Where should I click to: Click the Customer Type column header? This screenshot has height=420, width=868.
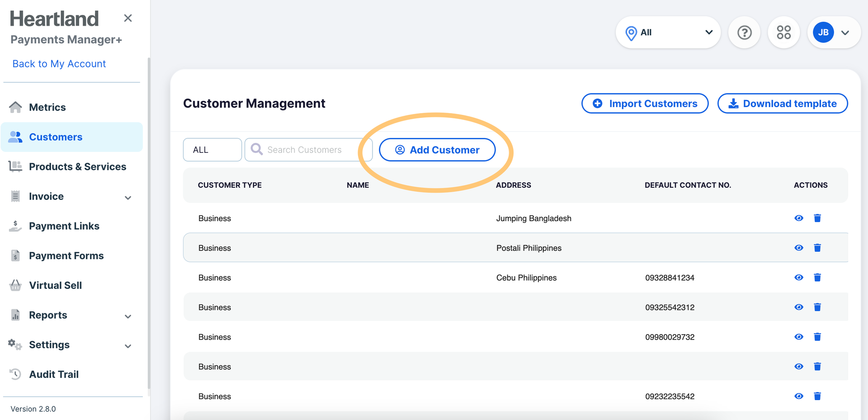tap(230, 185)
